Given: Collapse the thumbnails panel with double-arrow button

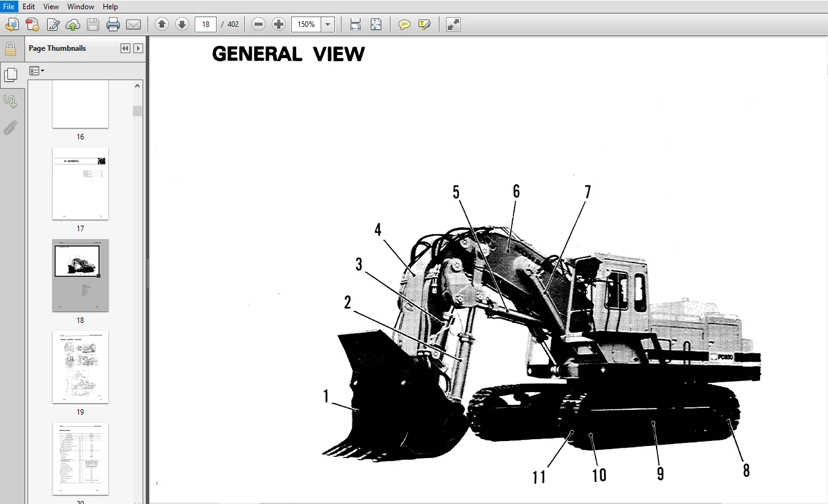Looking at the screenshot, I should coord(125,48).
